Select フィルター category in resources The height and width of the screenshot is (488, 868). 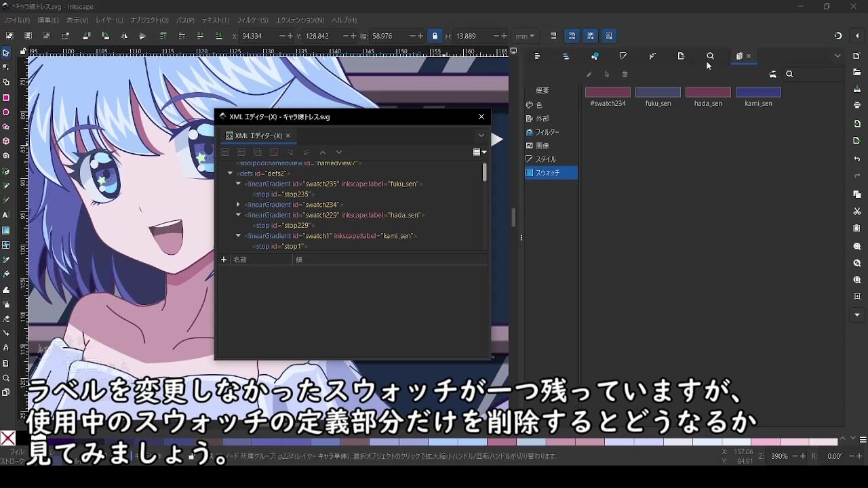(x=551, y=132)
